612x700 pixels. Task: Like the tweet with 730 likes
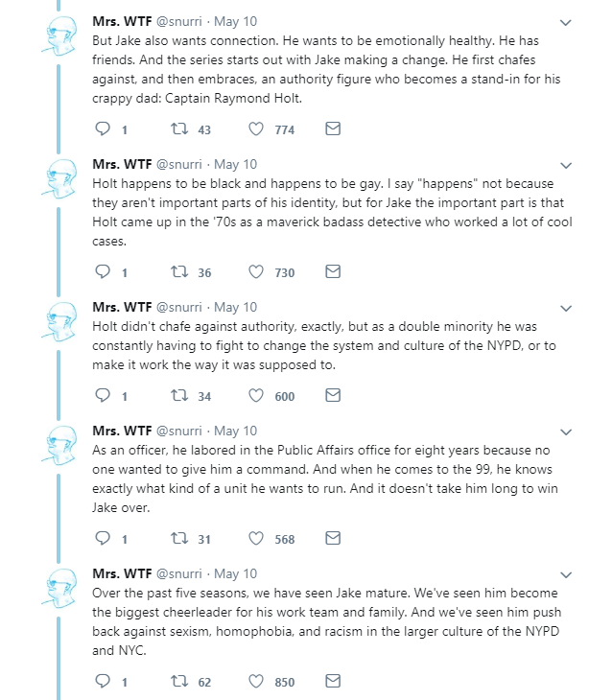(256, 272)
